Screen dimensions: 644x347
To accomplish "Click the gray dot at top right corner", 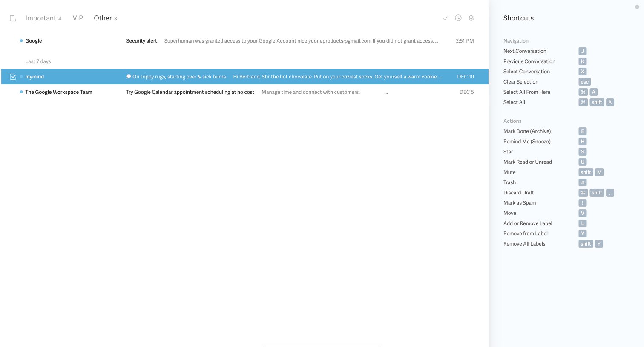I will click(637, 7).
